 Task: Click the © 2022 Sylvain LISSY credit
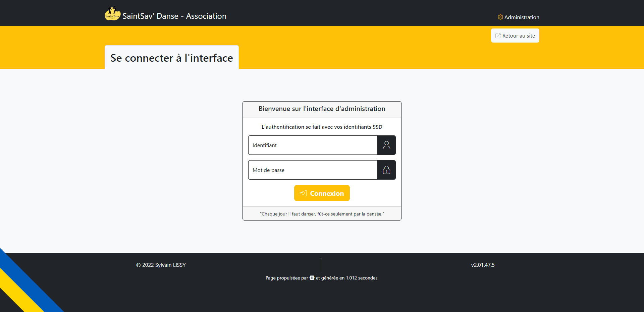tap(161, 265)
